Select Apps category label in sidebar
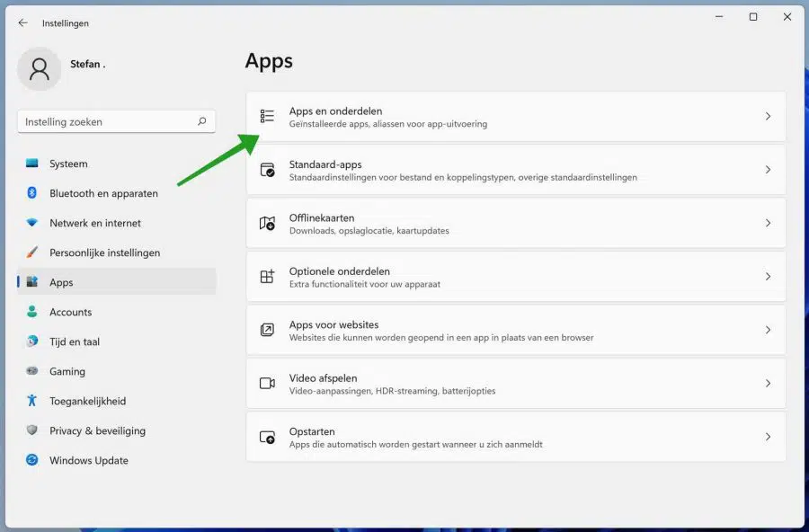Viewport: 809px width, 532px height. (x=61, y=282)
